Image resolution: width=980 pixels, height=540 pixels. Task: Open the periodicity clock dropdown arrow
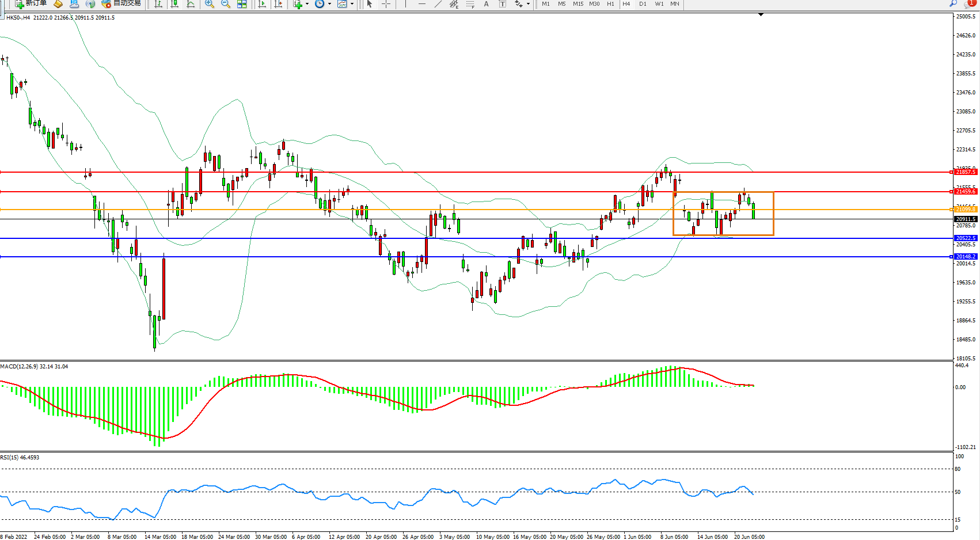329,4
